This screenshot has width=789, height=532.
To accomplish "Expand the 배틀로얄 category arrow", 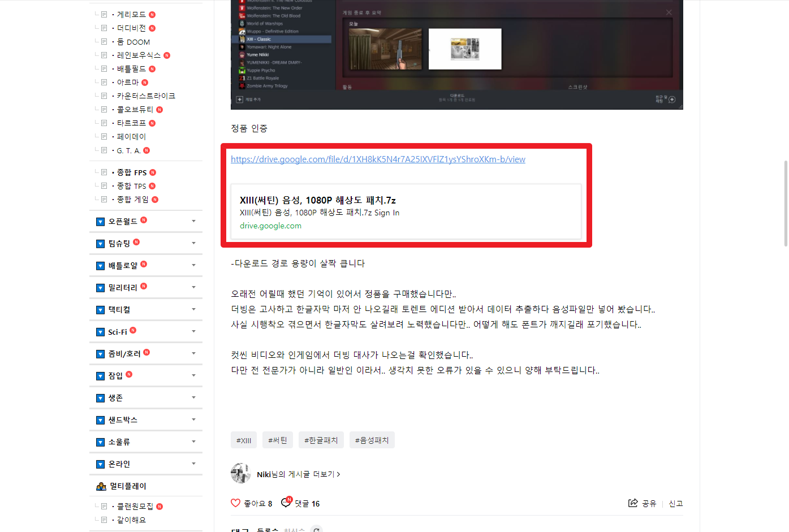I will [193, 265].
